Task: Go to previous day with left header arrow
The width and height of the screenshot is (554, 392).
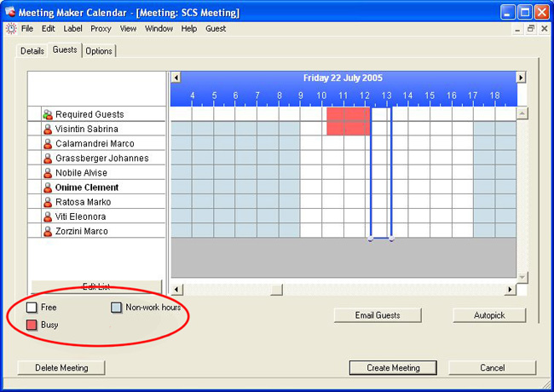Action: [176, 78]
